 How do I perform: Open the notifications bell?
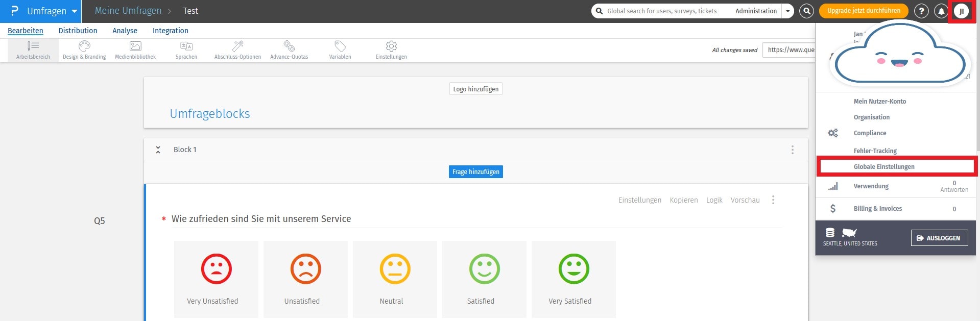click(941, 11)
